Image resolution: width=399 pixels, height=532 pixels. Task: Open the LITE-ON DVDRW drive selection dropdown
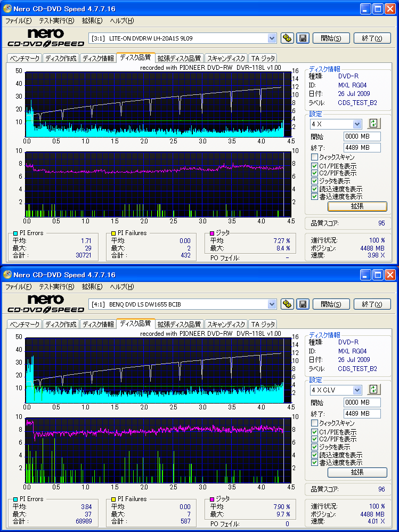click(x=272, y=38)
